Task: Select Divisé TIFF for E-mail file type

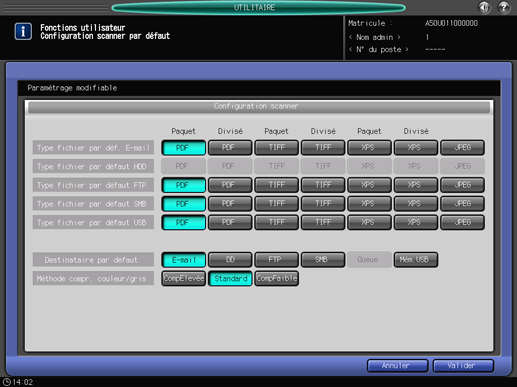Action: coord(323,148)
